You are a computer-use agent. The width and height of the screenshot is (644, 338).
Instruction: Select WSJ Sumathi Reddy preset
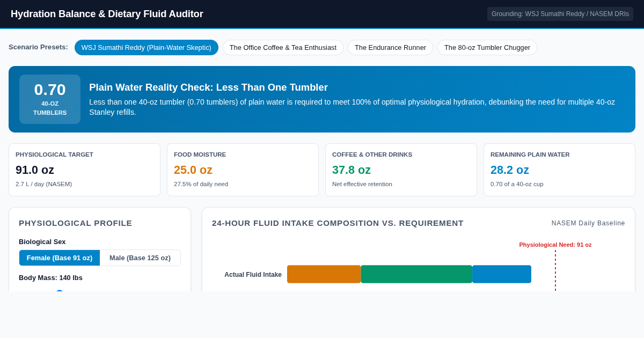[x=147, y=47]
